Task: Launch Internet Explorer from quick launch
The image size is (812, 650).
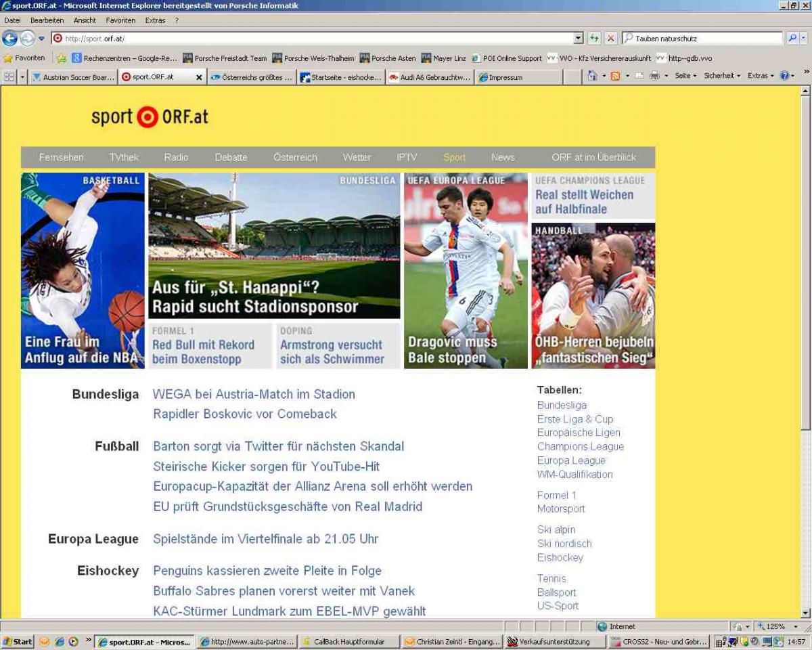Action: [59, 642]
